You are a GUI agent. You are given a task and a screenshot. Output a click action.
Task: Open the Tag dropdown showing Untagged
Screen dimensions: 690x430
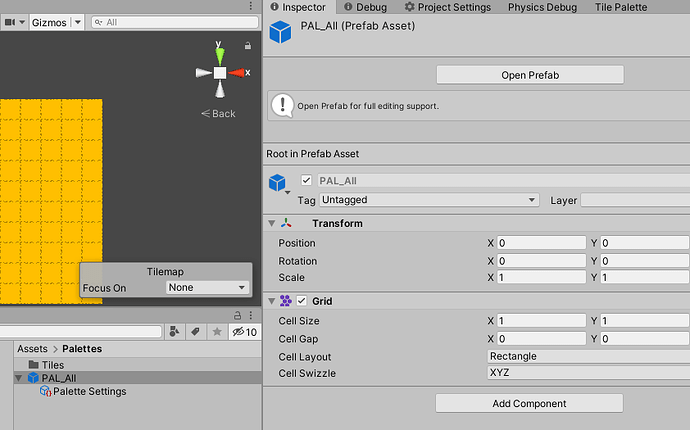coord(429,200)
